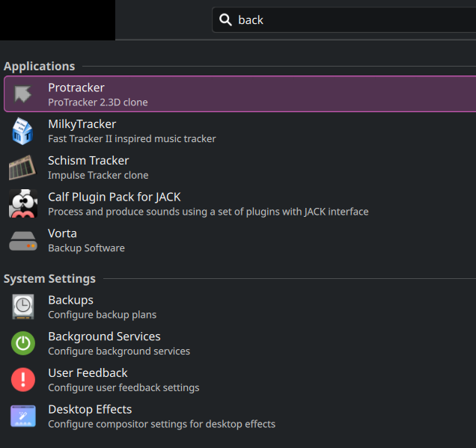Click the "Applications" section header

coord(39,67)
